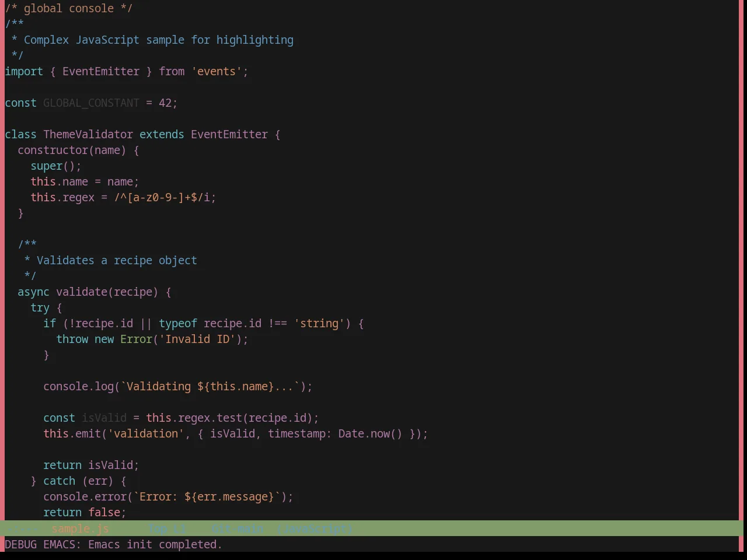This screenshot has height=560, width=747.
Task: Click the console.error call
Action: pos(85,496)
